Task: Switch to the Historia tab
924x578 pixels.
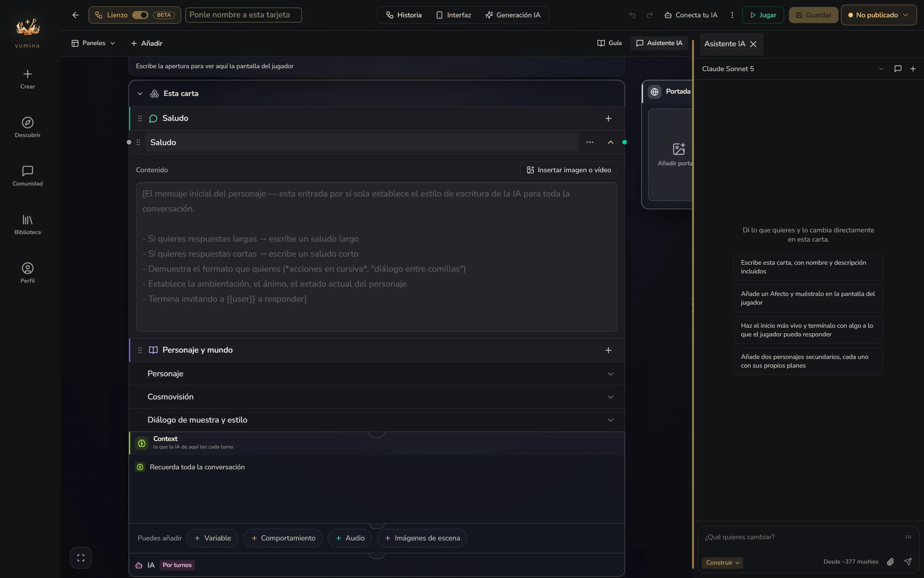Action: click(x=404, y=15)
